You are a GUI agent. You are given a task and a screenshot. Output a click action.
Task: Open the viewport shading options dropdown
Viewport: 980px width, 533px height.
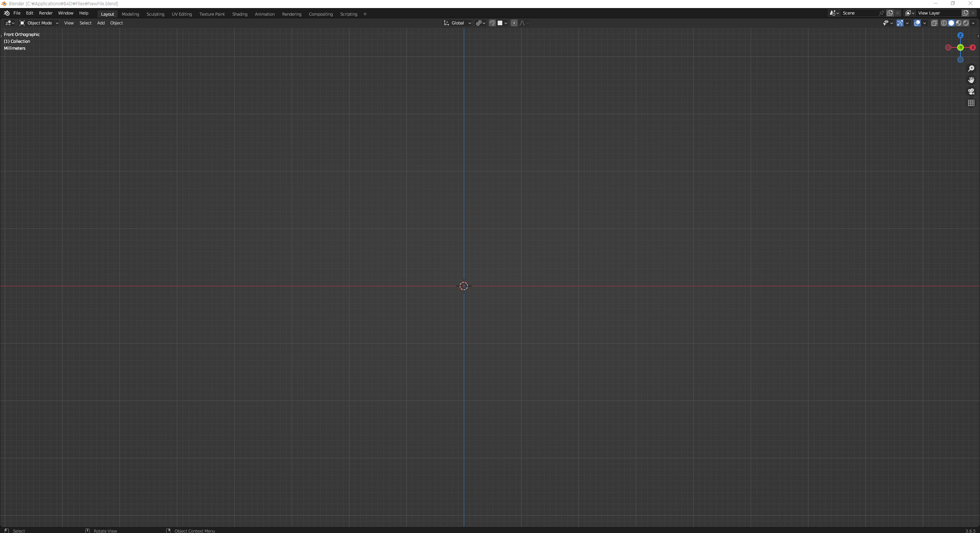(x=973, y=23)
